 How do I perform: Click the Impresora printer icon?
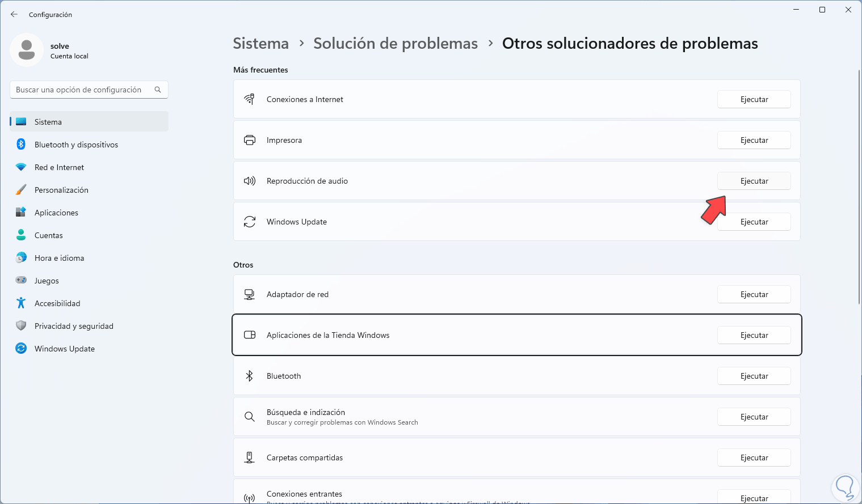pyautogui.click(x=250, y=140)
